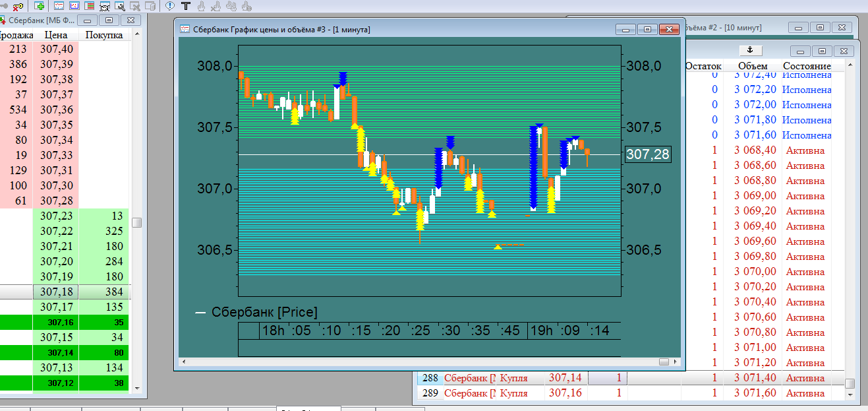The image size is (868, 411).
Task: Click the 3 070,00 order volume cell
Action: click(x=752, y=272)
